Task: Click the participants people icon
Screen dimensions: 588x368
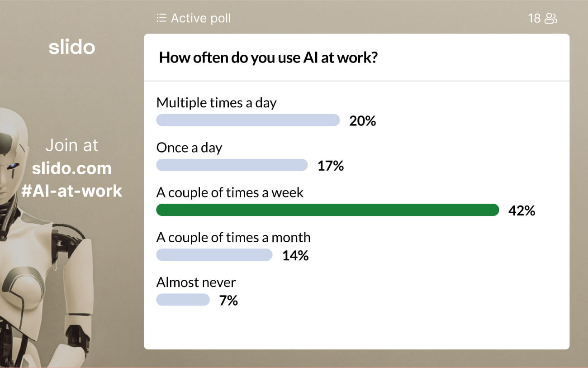Action: [551, 18]
